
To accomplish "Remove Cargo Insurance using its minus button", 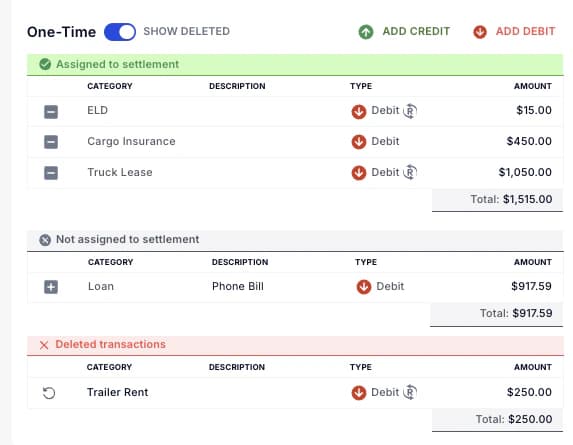I will [51, 142].
